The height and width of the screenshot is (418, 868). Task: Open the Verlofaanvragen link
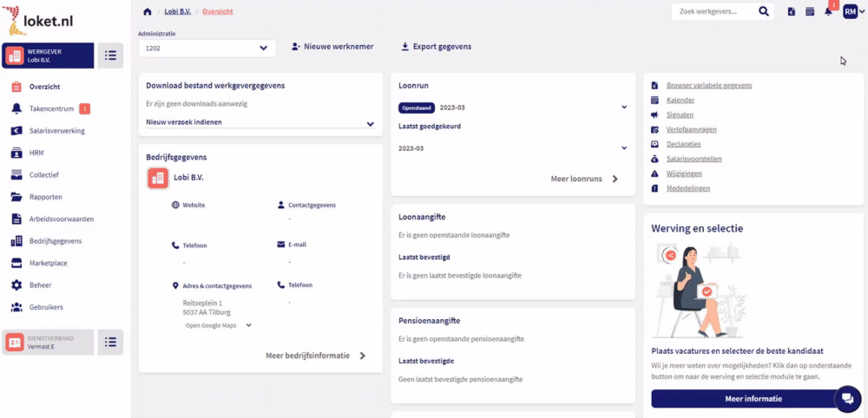691,129
